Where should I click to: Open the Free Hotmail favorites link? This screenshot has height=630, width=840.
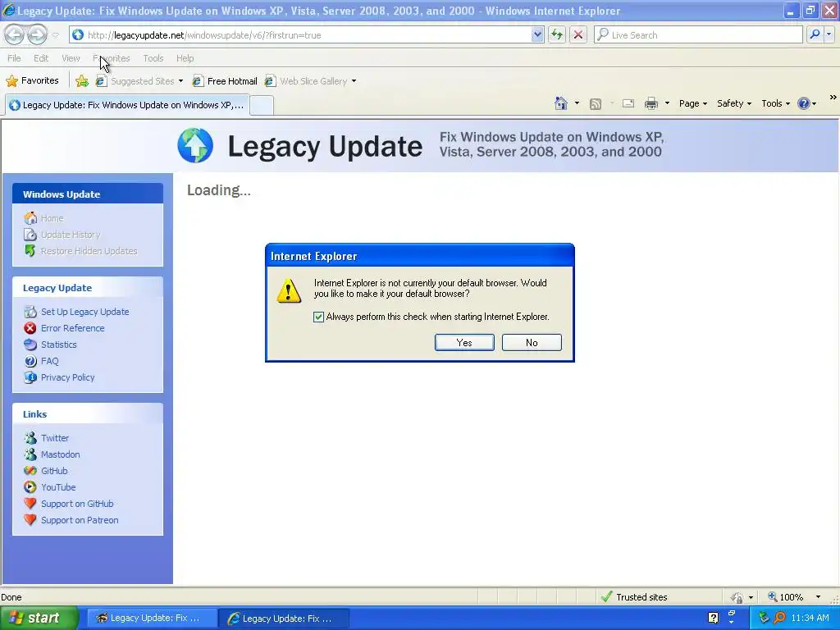pyautogui.click(x=225, y=81)
